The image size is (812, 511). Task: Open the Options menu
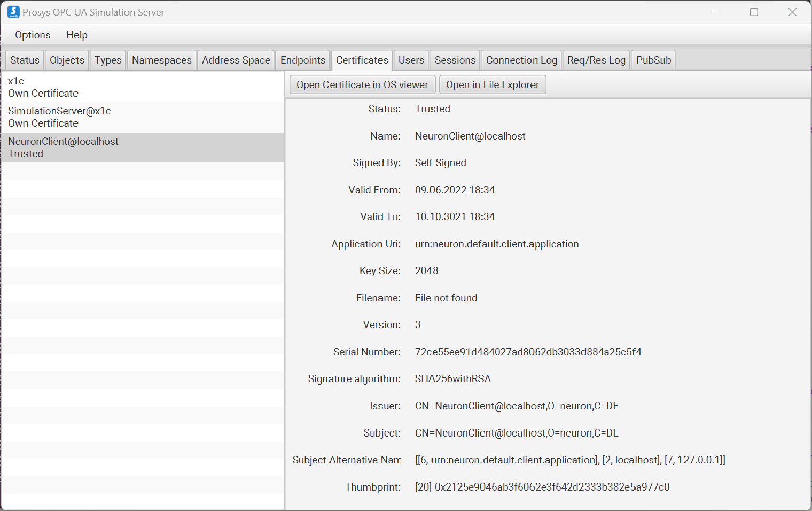[33, 35]
